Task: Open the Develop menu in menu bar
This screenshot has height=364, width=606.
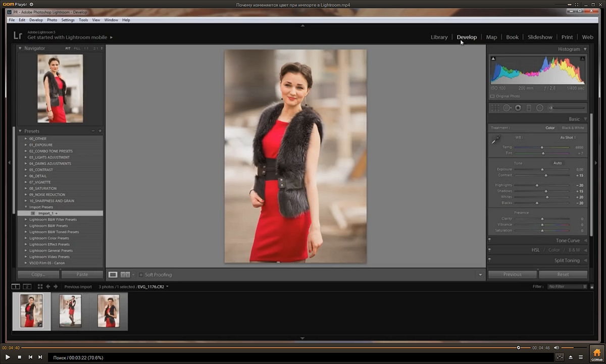Action: click(36, 20)
